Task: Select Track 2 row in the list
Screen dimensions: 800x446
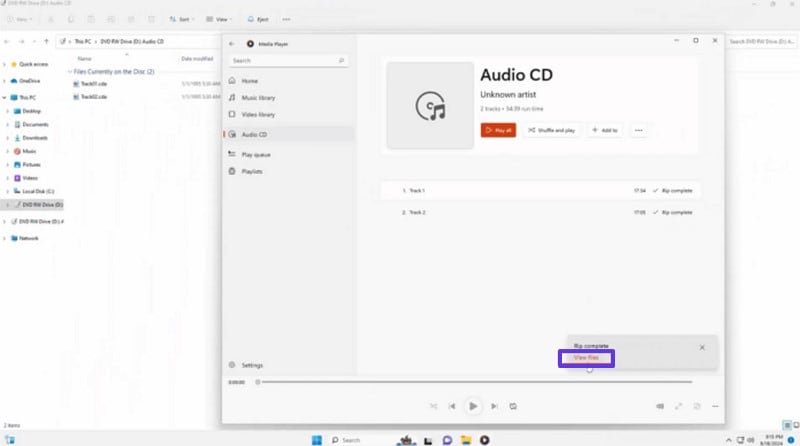Action: [540, 212]
